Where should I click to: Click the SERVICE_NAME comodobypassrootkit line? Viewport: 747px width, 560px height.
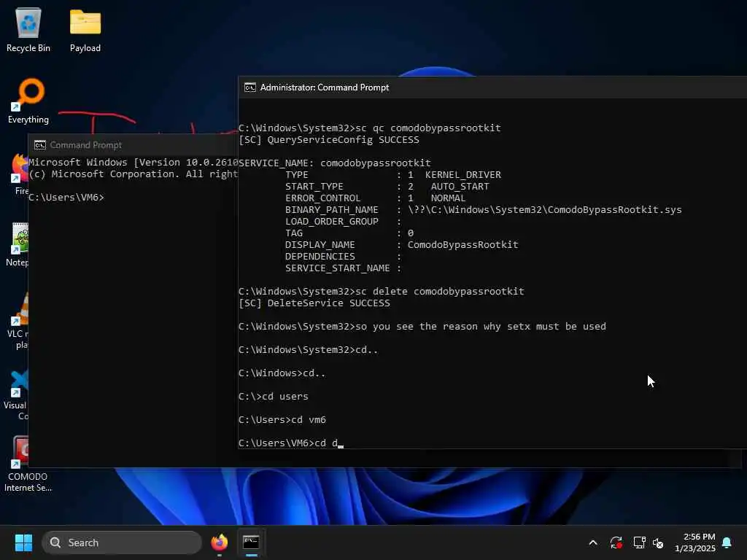tap(334, 163)
